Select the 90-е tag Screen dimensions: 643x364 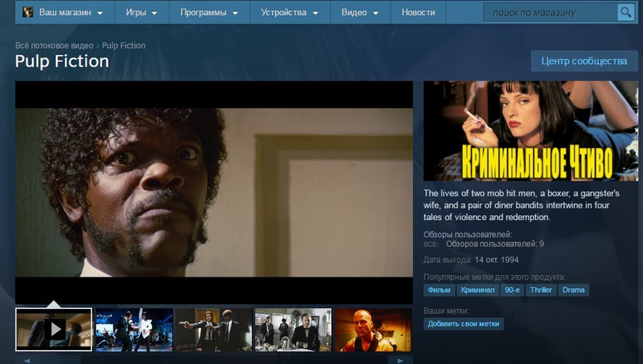pos(512,290)
